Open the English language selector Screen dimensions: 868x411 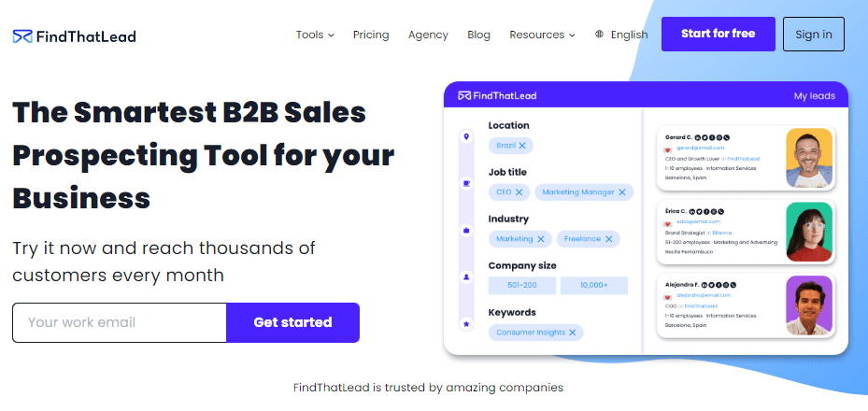point(629,35)
